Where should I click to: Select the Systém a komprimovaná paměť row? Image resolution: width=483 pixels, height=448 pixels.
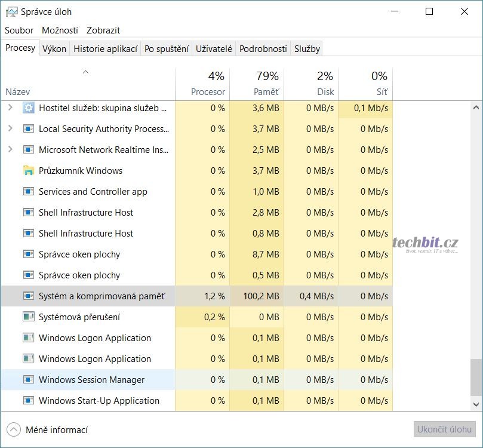point(197,296)
